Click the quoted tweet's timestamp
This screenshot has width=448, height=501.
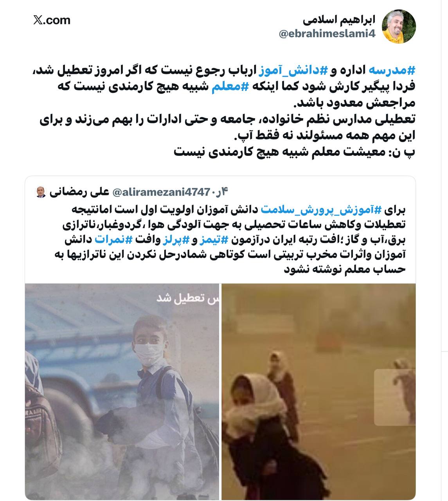tap(220, 192)
